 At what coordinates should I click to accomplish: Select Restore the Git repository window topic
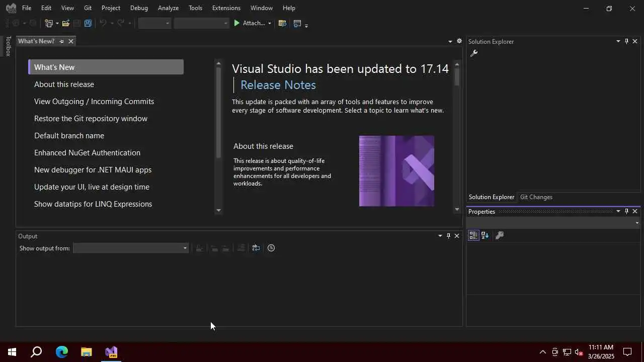91,119
